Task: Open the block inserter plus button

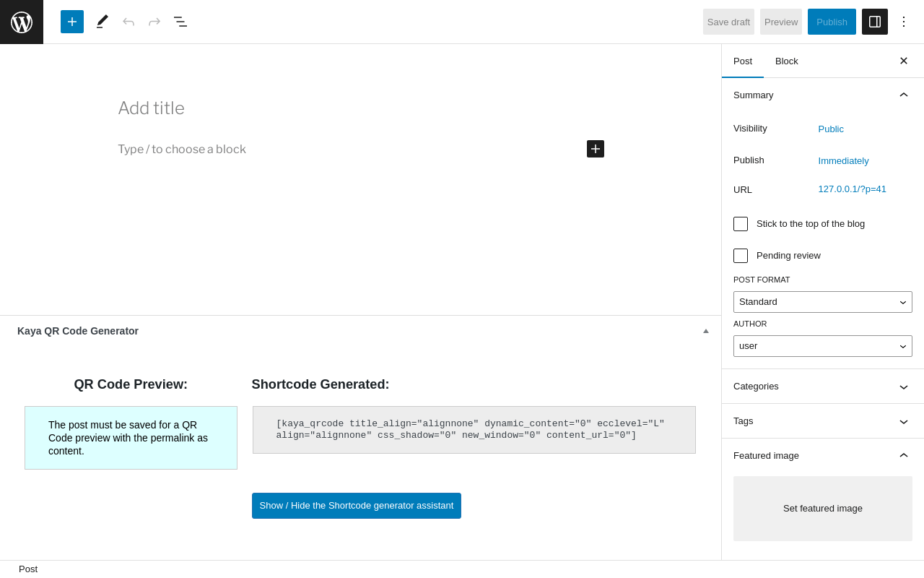Action: point(72,22)
